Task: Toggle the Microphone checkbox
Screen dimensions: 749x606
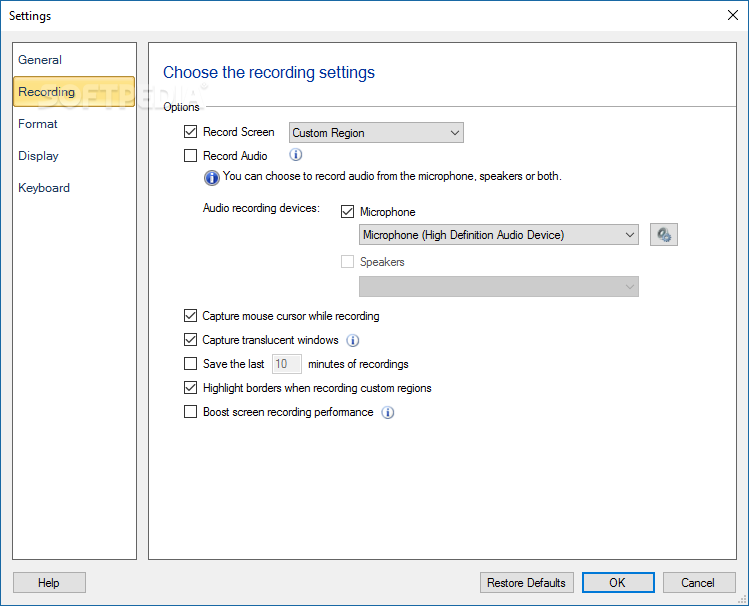Action: click(347, 211)
